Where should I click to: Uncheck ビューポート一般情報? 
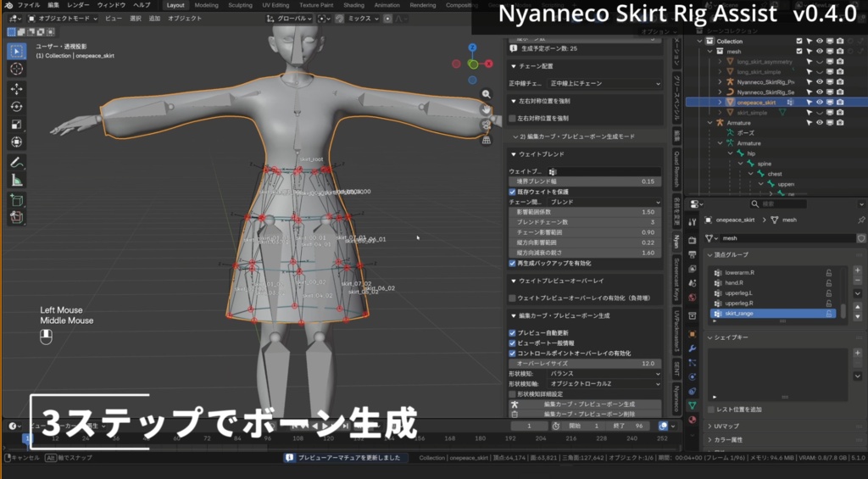tap(512, 343)
